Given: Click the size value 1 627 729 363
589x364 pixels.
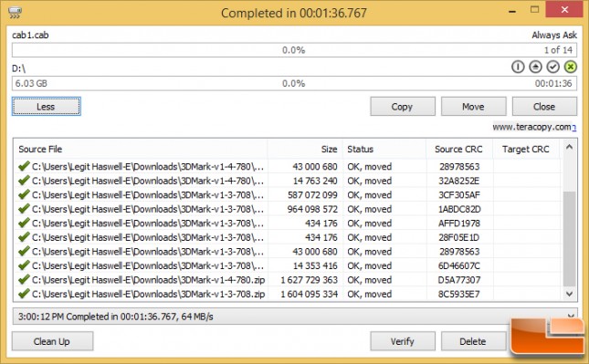Looking at the screenshot, I should pyautogui.click(x=310, y=280).
